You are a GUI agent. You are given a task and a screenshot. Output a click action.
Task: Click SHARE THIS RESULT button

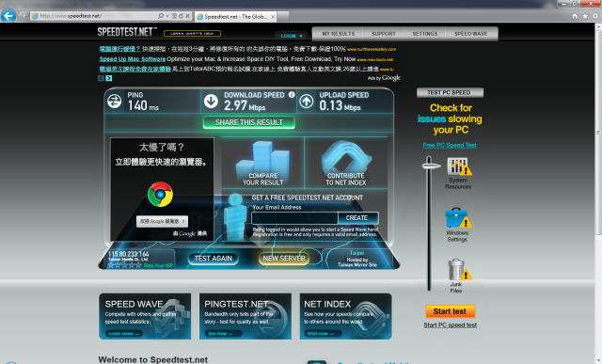[249, 122]
